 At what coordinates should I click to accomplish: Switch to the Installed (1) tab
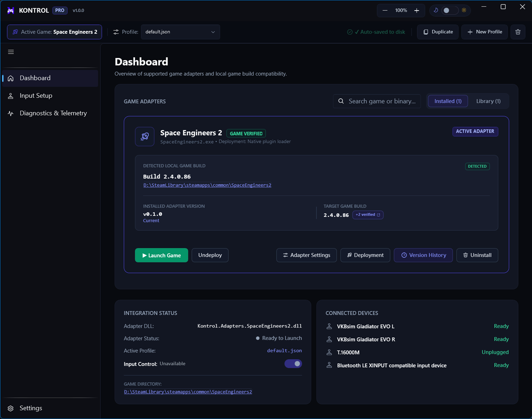[x=448, y=101]
